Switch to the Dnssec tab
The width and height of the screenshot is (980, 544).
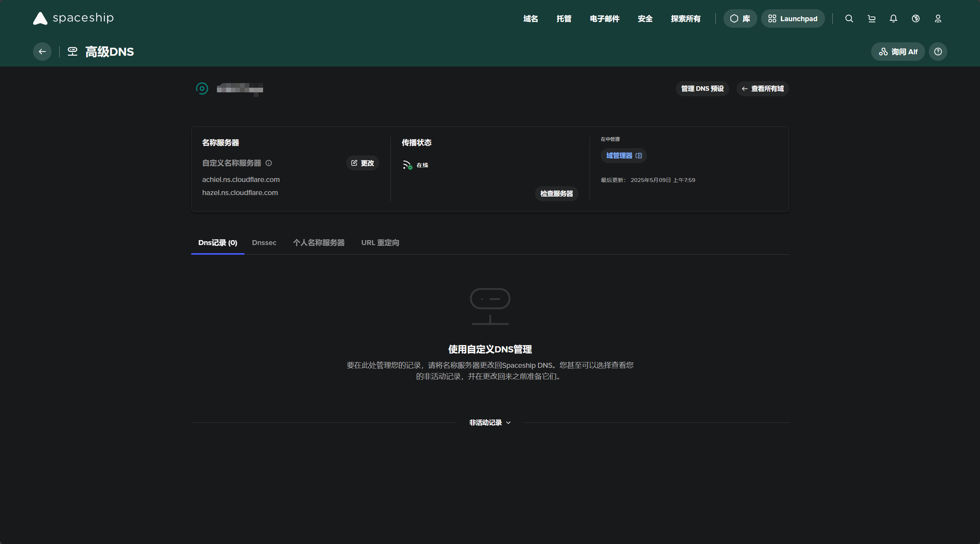(264, 243)
